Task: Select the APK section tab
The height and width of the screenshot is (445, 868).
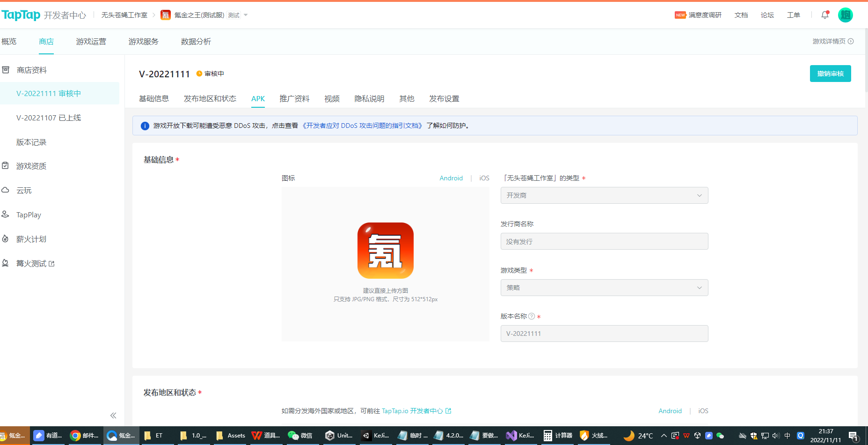Action: point(258,98)
